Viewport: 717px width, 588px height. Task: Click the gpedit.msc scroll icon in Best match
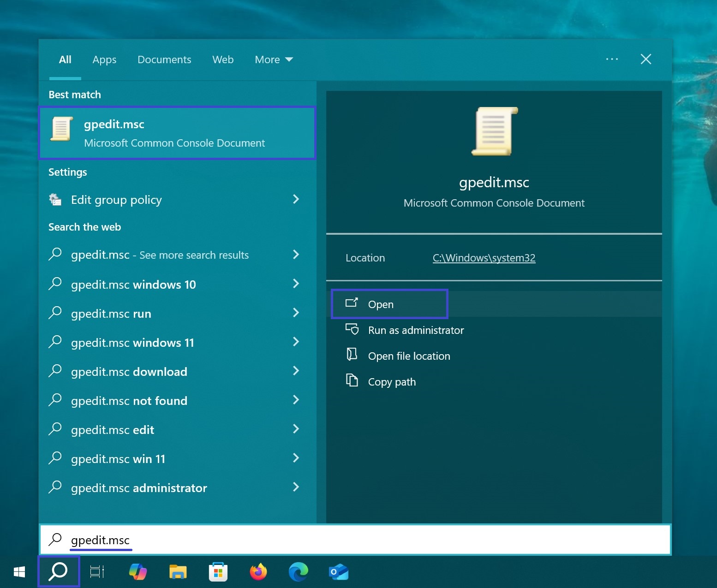(x=62, y=129)
